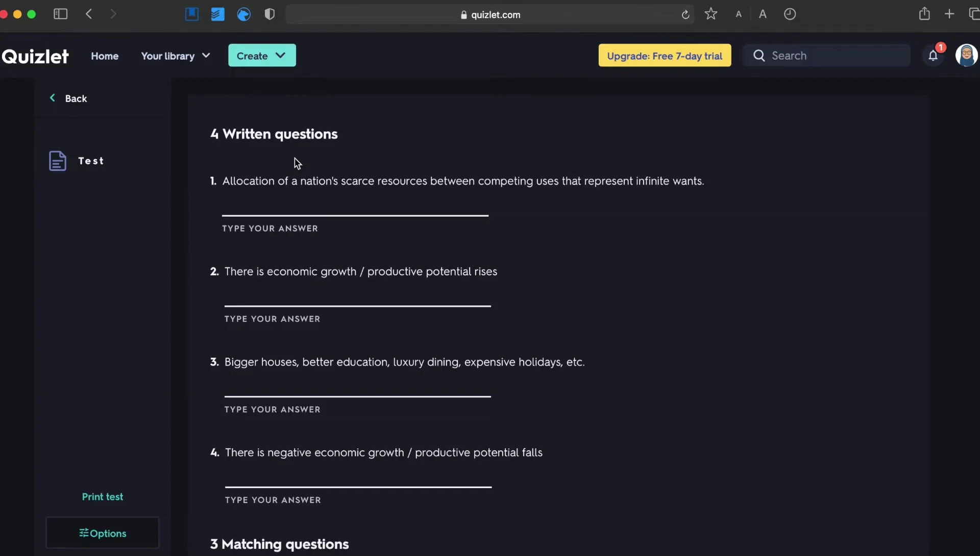This screenshot has height=556, width=980.
Task: Click the Safari sidebar toggle icon
Action: 60,14
